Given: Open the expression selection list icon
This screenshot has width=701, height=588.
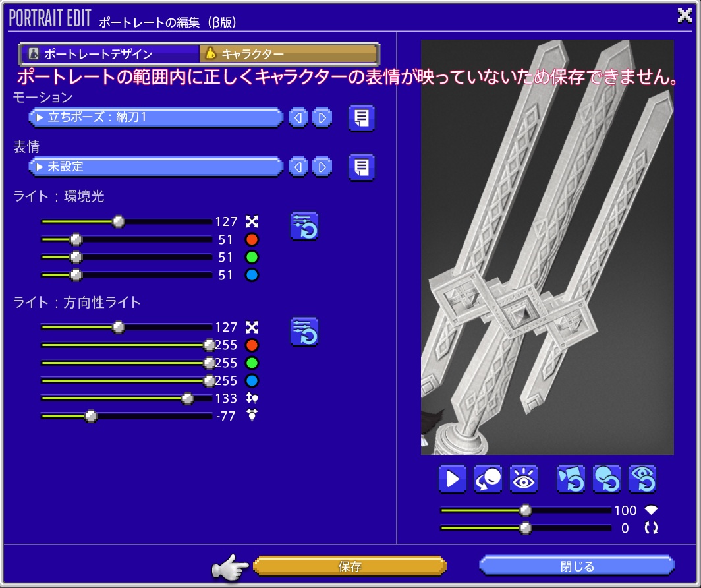Looking at the screenshot, I should tap(361, 167).
